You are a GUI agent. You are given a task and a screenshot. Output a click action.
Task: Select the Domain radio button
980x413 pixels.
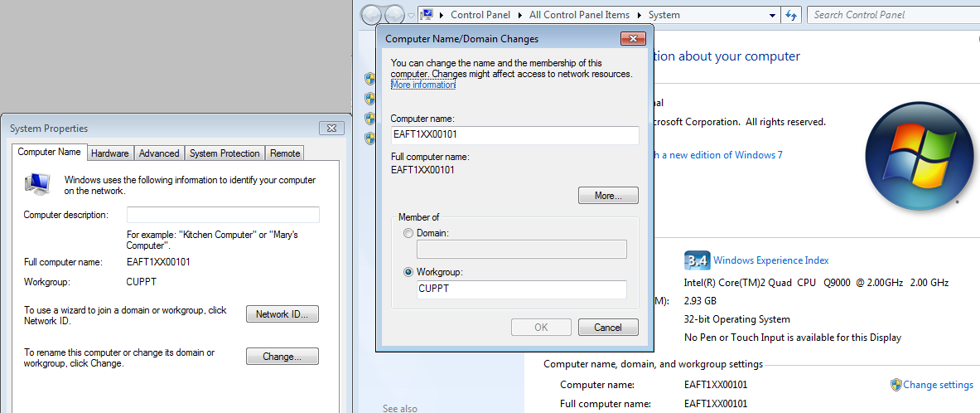(408, 234)
